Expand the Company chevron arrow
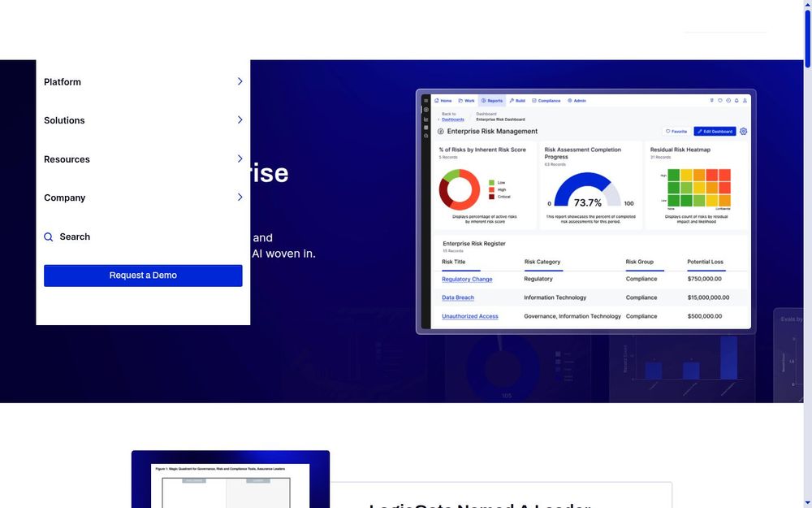This screenshot has height=508, width=812. (x=240, y=197)
